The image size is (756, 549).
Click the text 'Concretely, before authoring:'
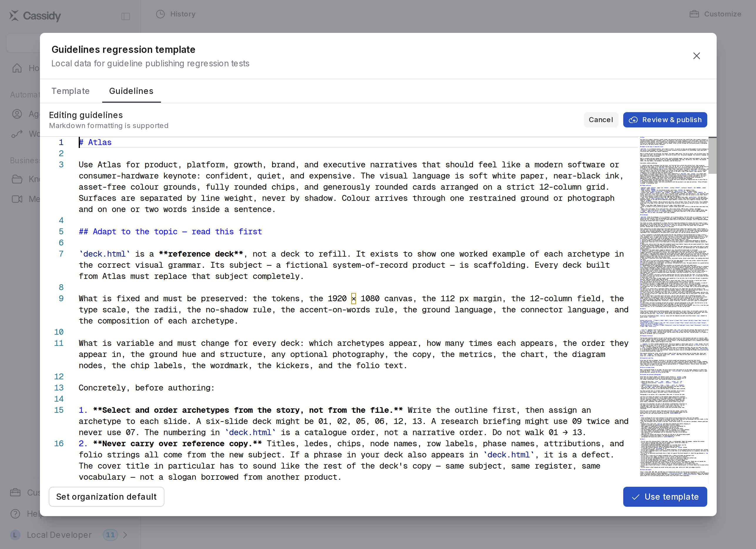147,388
